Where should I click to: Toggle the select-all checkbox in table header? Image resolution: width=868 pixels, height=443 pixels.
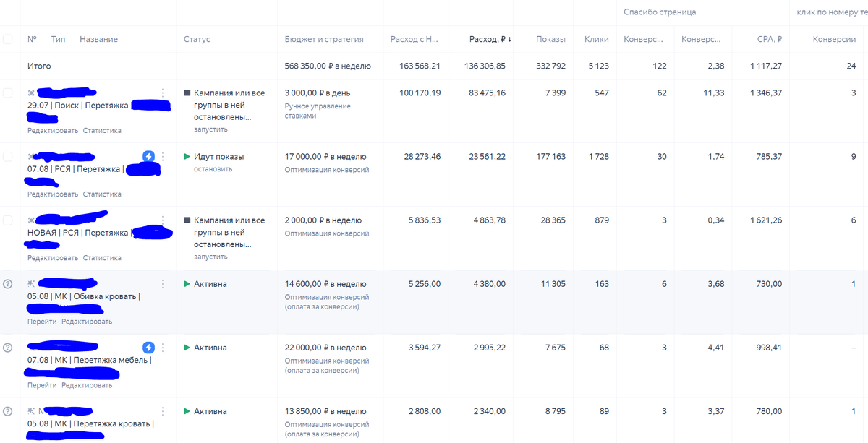pyautogui.click(x=8, y=39)
